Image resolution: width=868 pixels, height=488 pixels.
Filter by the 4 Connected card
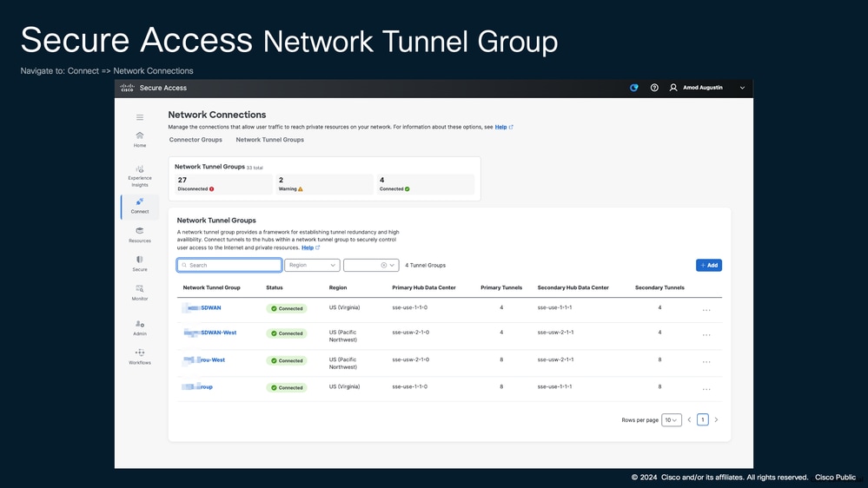(425, 184)
